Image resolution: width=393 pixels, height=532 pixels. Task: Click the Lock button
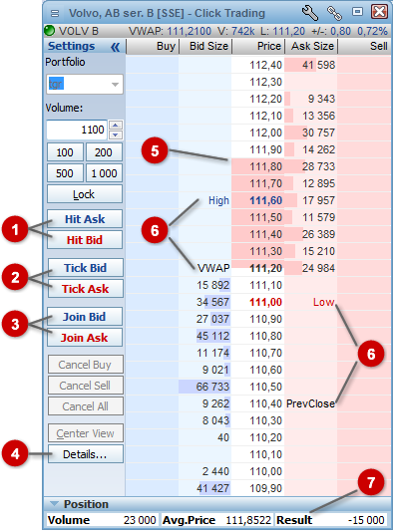[x=85, y=194]
